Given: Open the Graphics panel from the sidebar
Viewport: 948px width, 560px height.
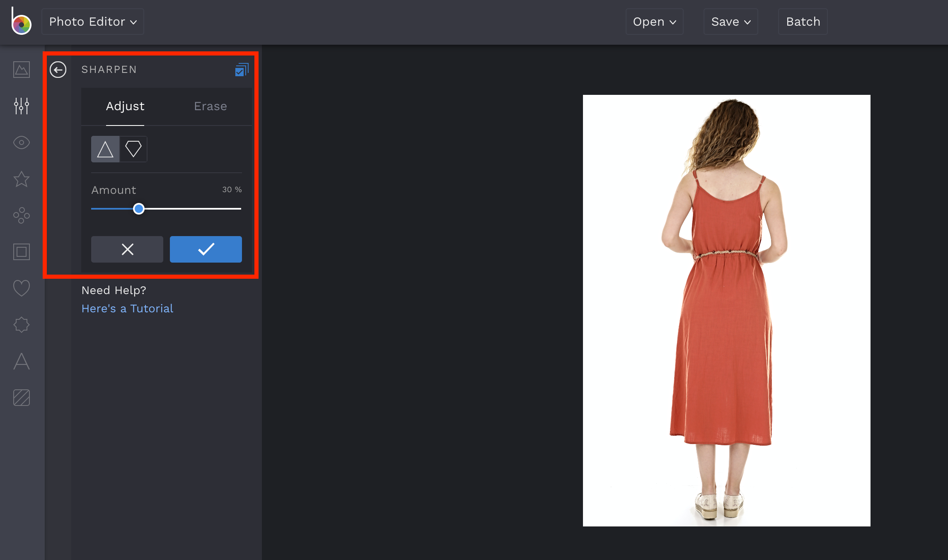Looking at the screenshot, I should point(21,215).
